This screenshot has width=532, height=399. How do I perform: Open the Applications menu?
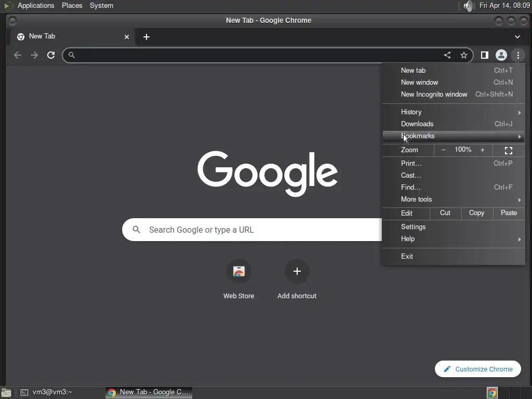coord(36,5)
